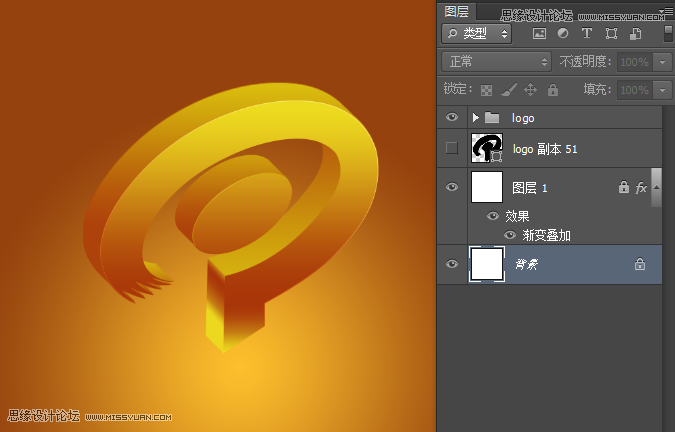Viewport: 675px width, 432px height.
Task: Select the logo group folder icon
Action: pyautogui.click(x=492, y=117)
